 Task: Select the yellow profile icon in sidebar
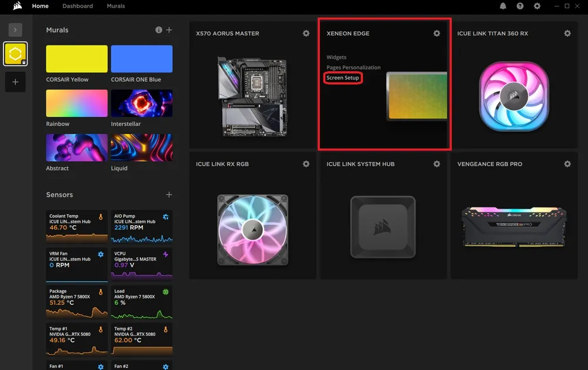pyautogui.click(x=15, y=54)
